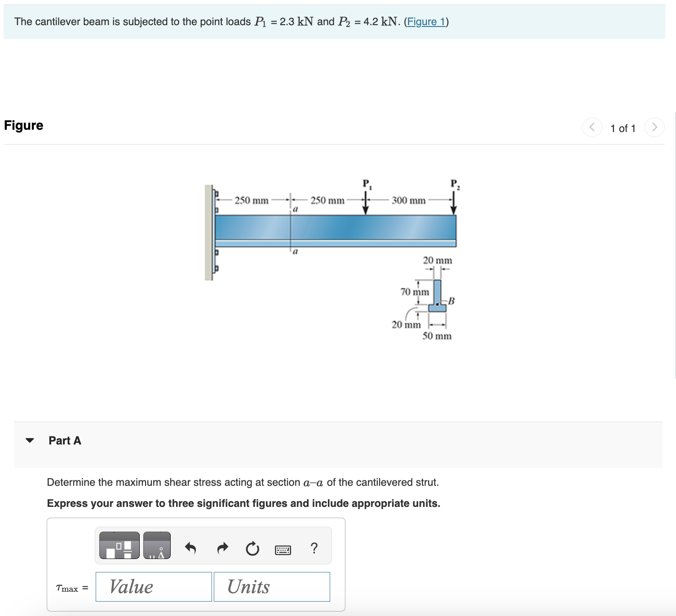This screenshot has width=676, height=616.
Task: Select the beam illustration in the figure
Action: point(336,229)
